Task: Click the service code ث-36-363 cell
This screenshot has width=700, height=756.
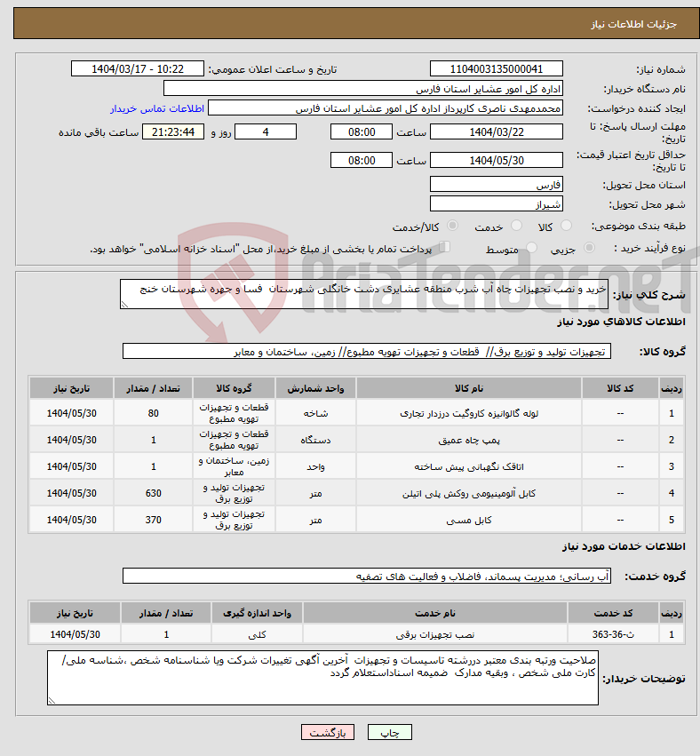Action: 613,634
